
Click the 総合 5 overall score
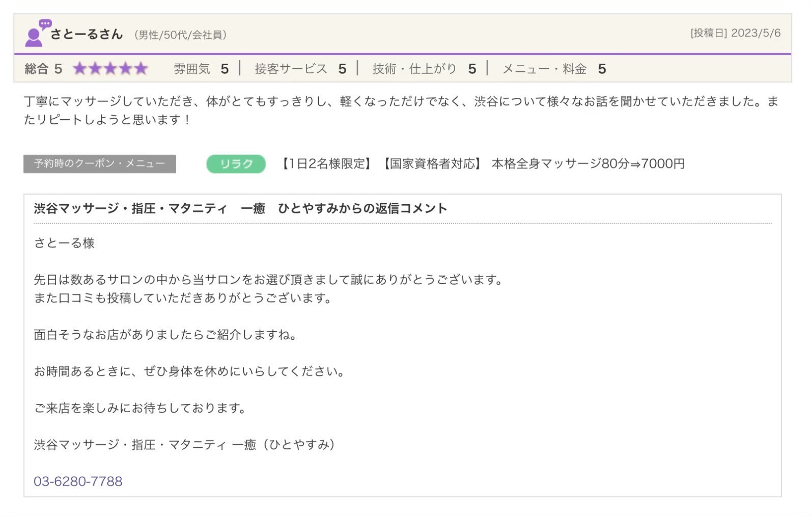coord(43,69)
